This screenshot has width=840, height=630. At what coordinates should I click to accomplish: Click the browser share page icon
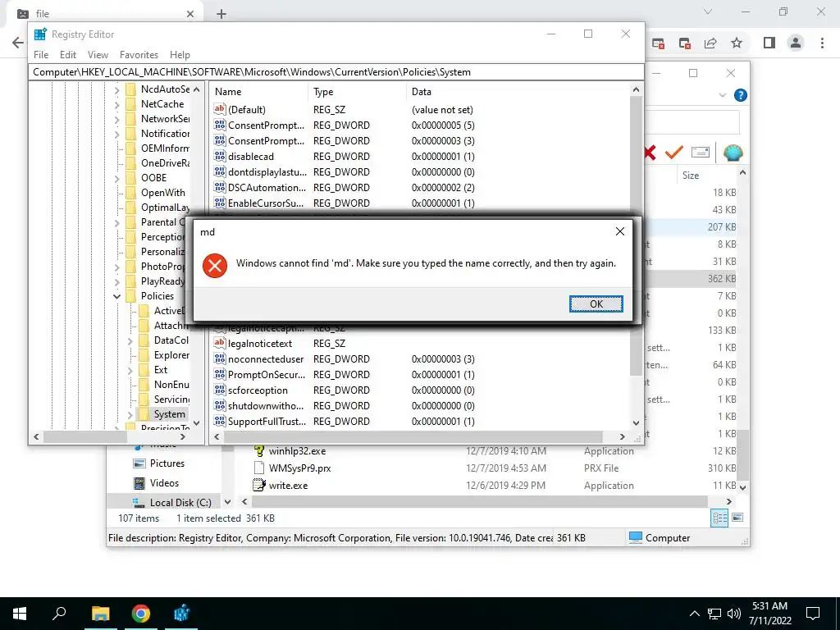pyautogui.click(x=710, y=43)
